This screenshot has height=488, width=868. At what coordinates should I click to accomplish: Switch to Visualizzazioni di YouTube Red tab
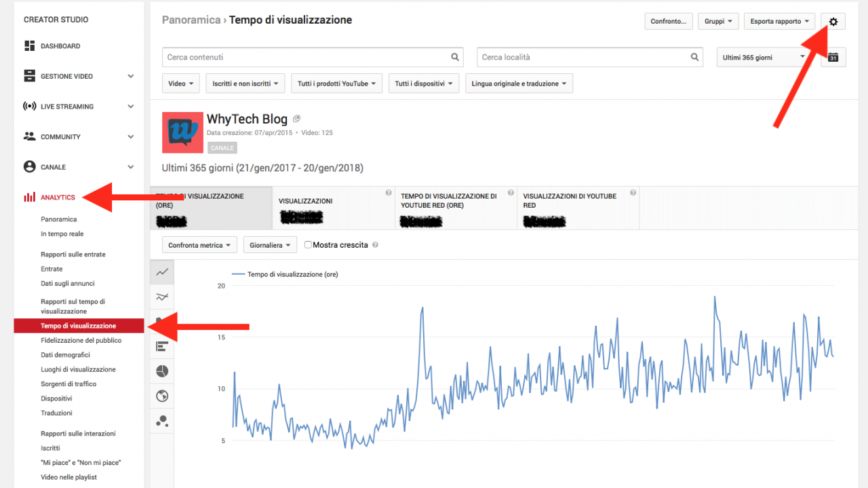point(578,209)
